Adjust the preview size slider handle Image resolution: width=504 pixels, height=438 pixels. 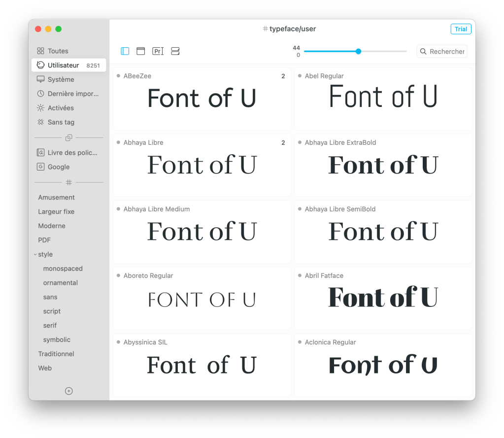pos(358,51)
